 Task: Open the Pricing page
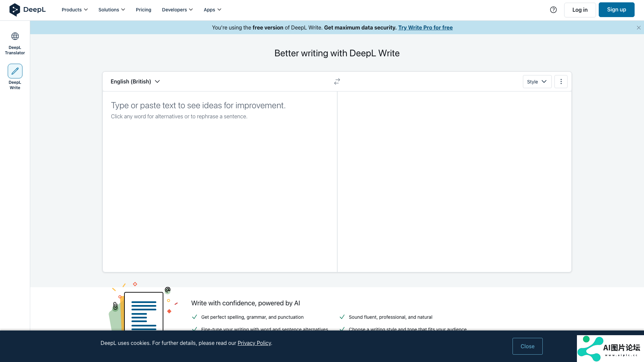[144, 10]
